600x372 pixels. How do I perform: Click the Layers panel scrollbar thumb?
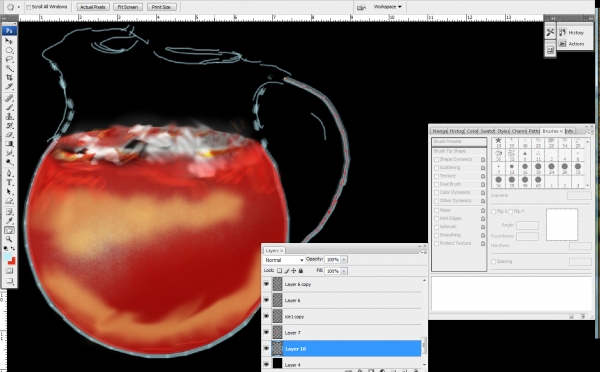(x=424, y=346)
